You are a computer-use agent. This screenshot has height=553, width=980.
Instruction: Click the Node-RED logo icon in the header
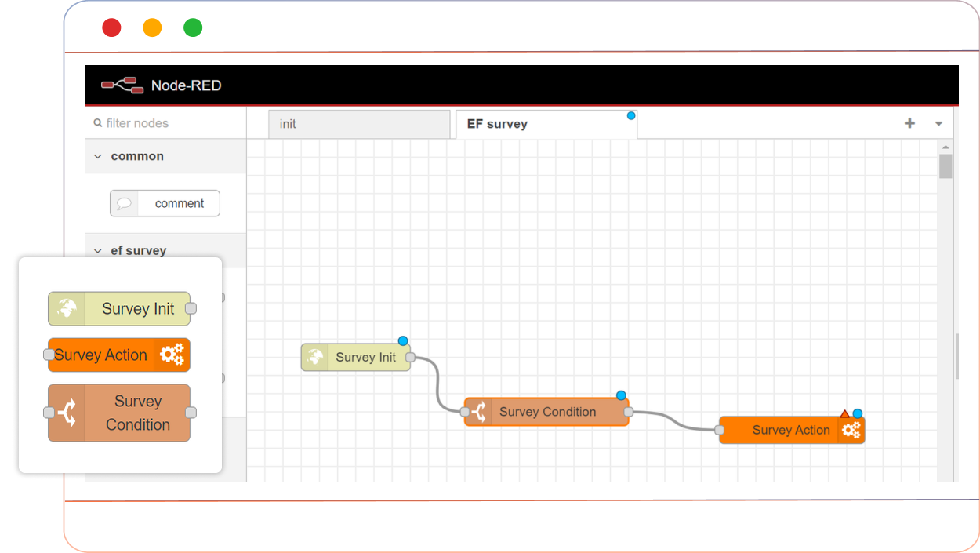123,85
